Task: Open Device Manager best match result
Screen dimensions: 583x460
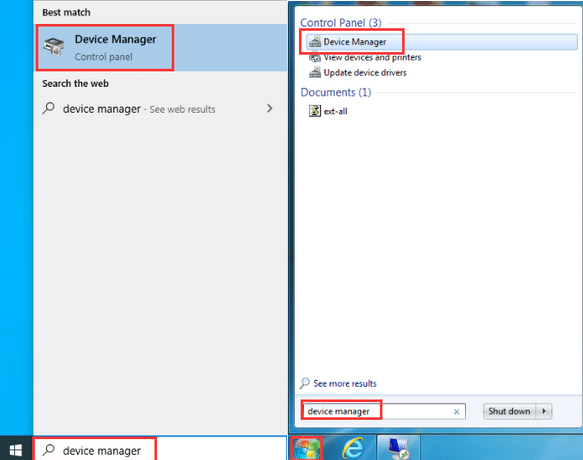Action: tap(161, 48)
